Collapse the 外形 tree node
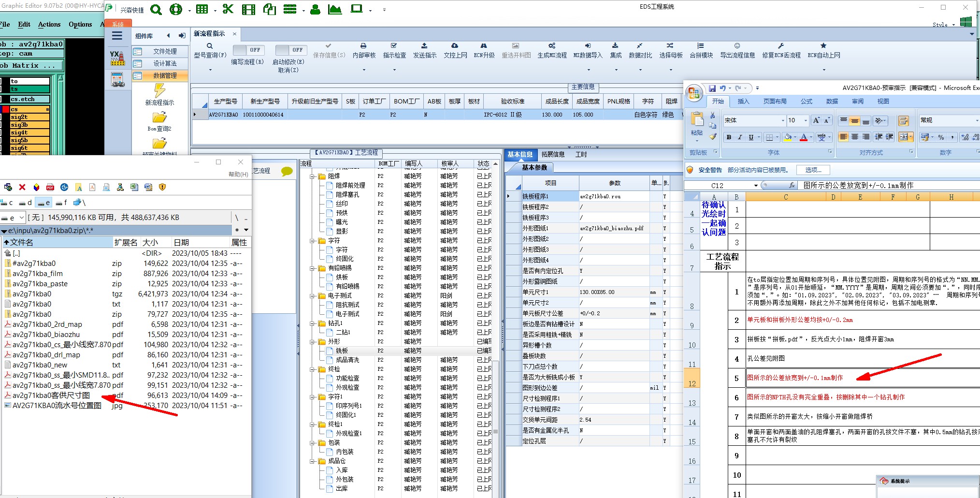Screen dimensions: 980x498 [313, 342]
